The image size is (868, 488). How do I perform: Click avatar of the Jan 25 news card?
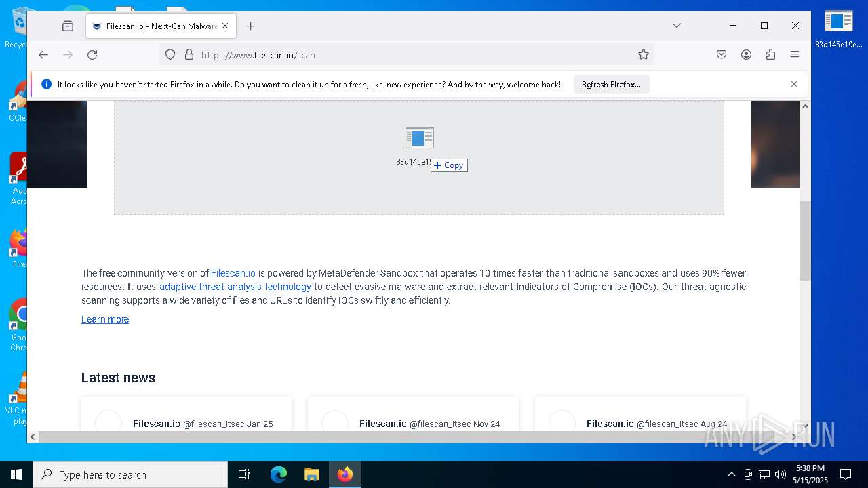coord(108,422)
